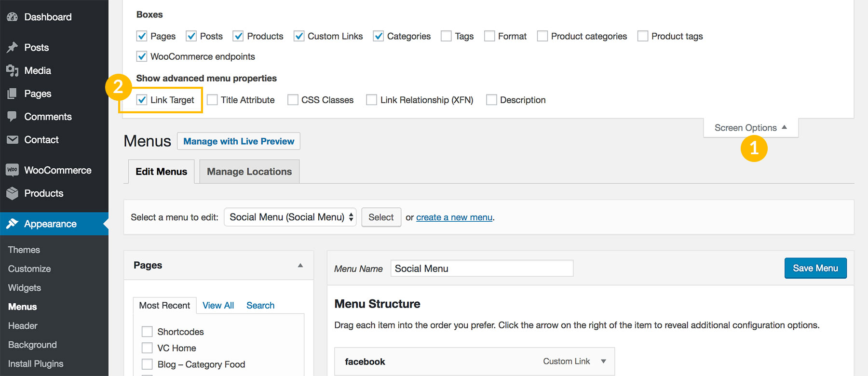Click the Contact envelope icon
Viewport: 868px width, 376px height.
pos(13,140)
